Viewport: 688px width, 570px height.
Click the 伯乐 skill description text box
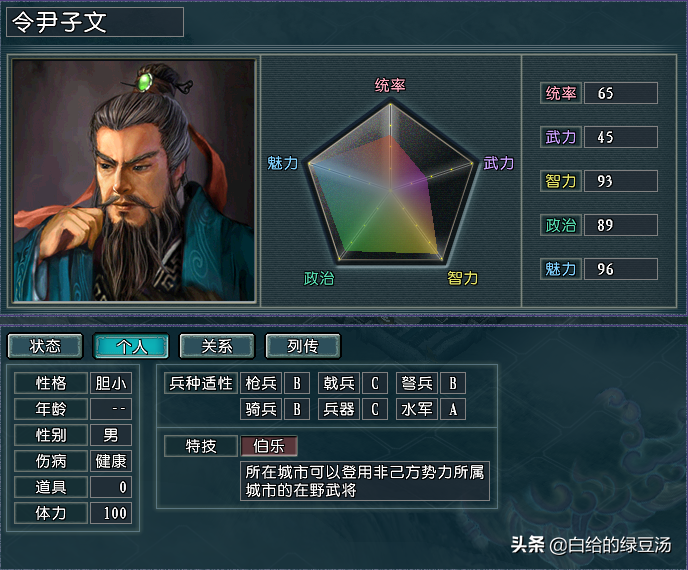coord(365,481)
